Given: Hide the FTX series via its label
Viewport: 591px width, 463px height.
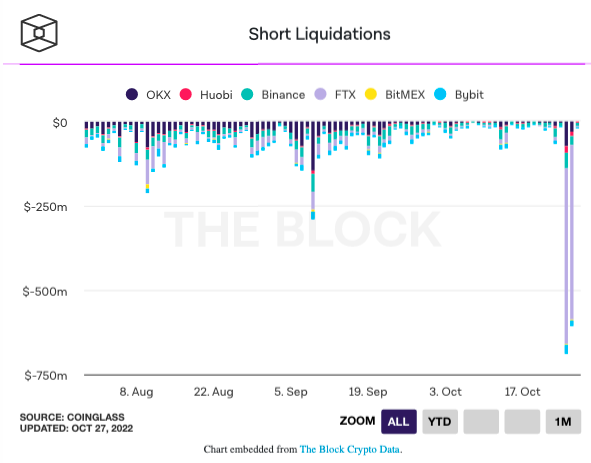Looking at the screenshot, I should pyautogui.click(x=345, y=95).
